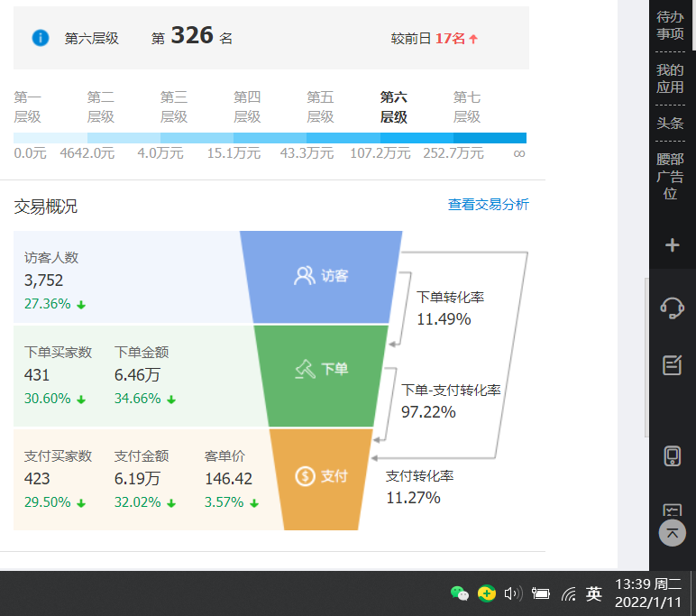Click the 支付 funnel segment
Viewport: 696px width, 616px height.
(x=321, y=479)
